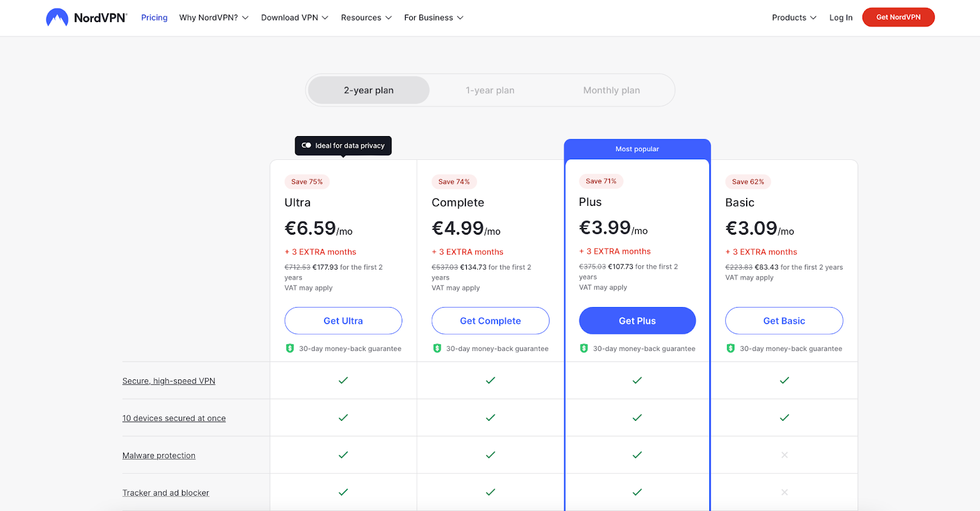Click the Save 62% badge
This screenshot has height=511, width=980.
748,182
